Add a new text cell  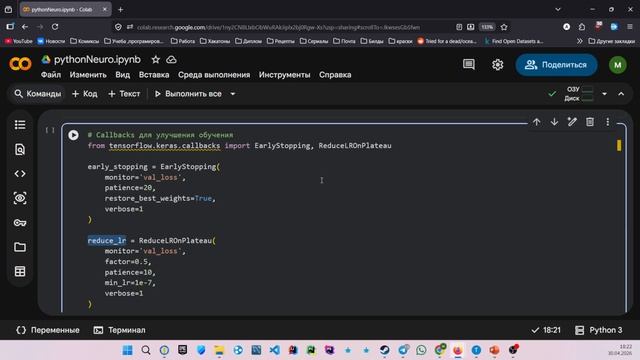coord(124,94)
